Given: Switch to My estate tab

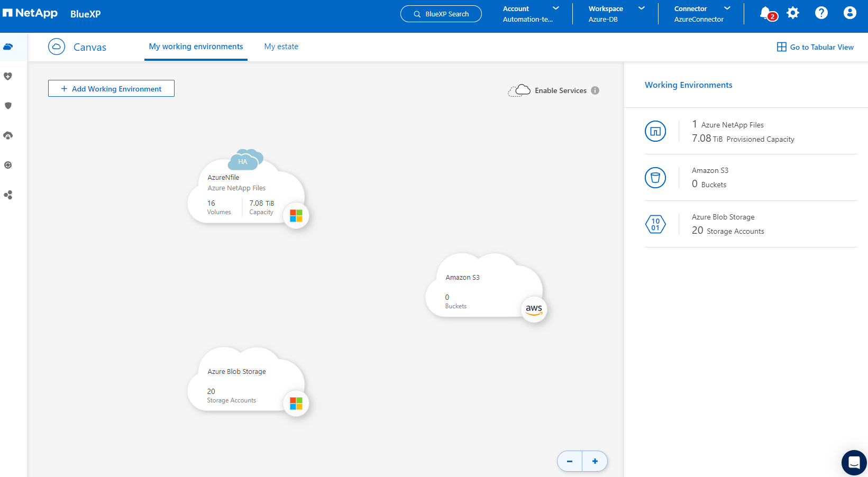Looking at the screenshot, I should click(281, 47).
